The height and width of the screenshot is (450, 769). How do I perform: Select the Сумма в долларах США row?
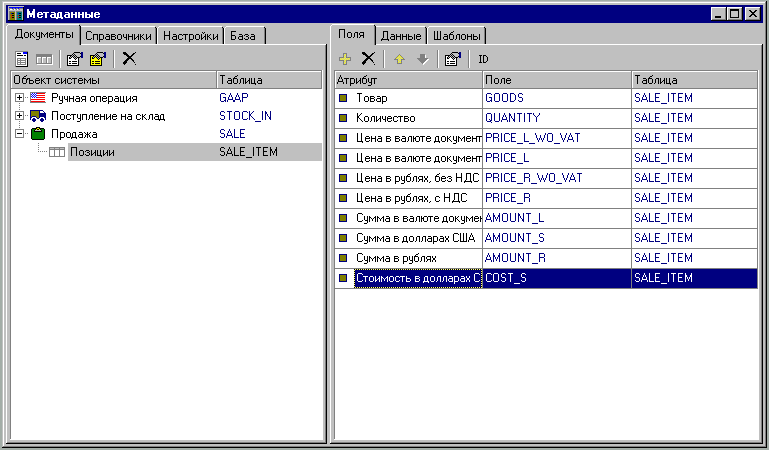[546, 238]
